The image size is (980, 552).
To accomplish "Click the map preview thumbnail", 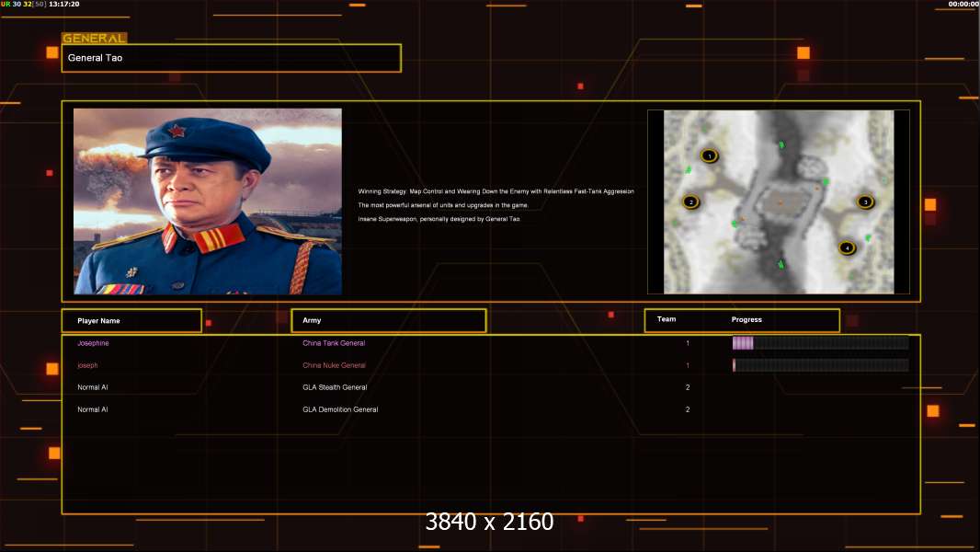I will (x=778, y=201).
